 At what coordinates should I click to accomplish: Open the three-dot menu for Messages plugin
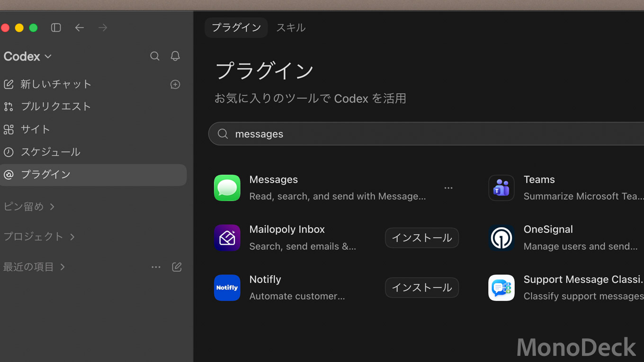pyautogui.click(x=448, y=188)
